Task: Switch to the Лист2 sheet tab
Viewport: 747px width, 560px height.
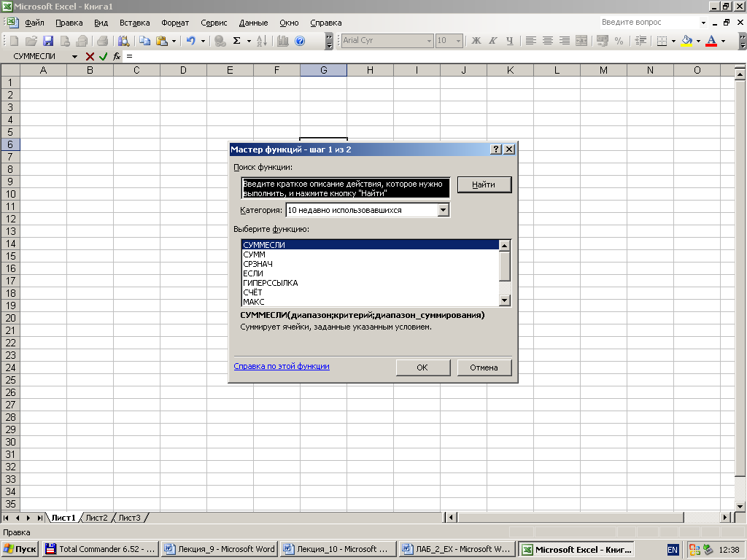Action: [x=97, y=518]
